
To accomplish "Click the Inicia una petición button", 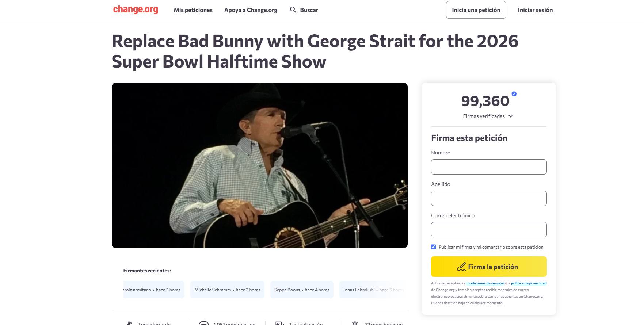I will [x=476, y=10].
